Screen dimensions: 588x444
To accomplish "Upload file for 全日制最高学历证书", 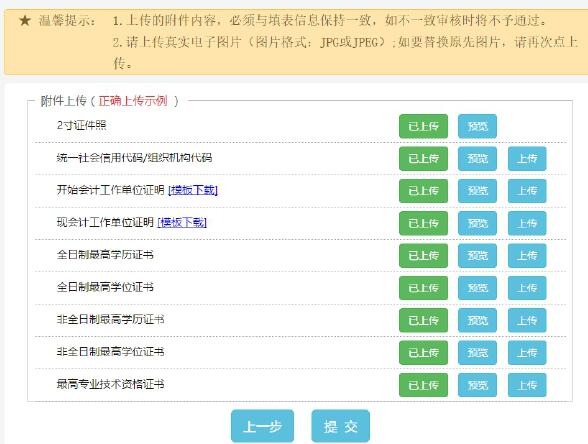I will (527, 256).
